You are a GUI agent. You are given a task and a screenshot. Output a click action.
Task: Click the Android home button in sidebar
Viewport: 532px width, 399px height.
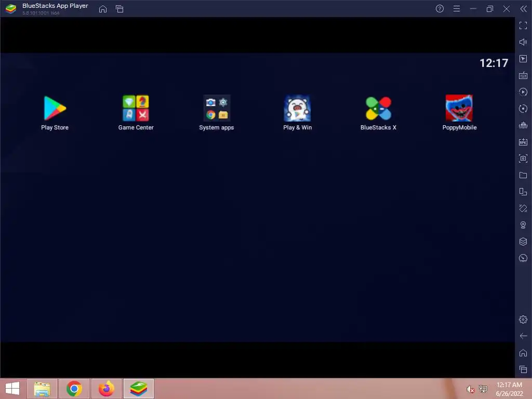tap(523, 353)
